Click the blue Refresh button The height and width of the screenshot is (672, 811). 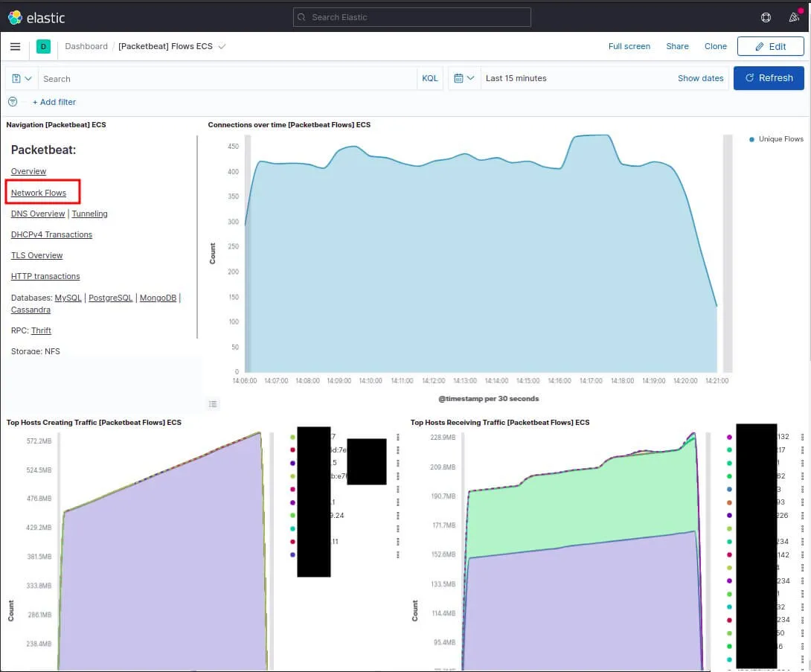tap(769, 78)
